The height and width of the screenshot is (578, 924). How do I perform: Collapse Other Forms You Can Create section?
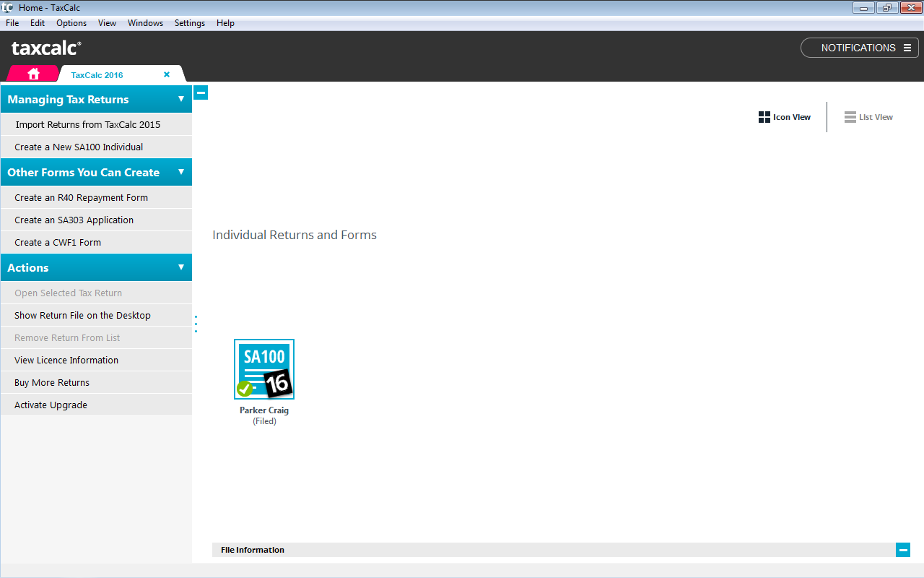pyautogui.click(x=181, y=172)
